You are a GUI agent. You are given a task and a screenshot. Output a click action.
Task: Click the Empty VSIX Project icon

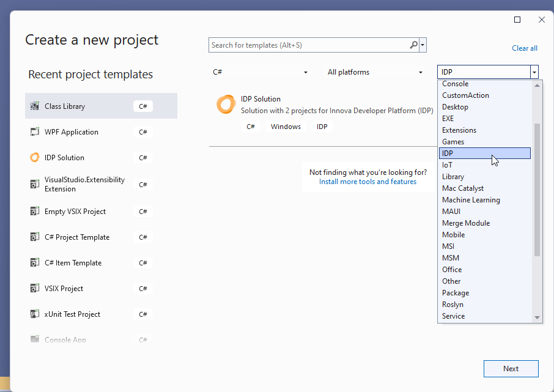coord(35,212)
